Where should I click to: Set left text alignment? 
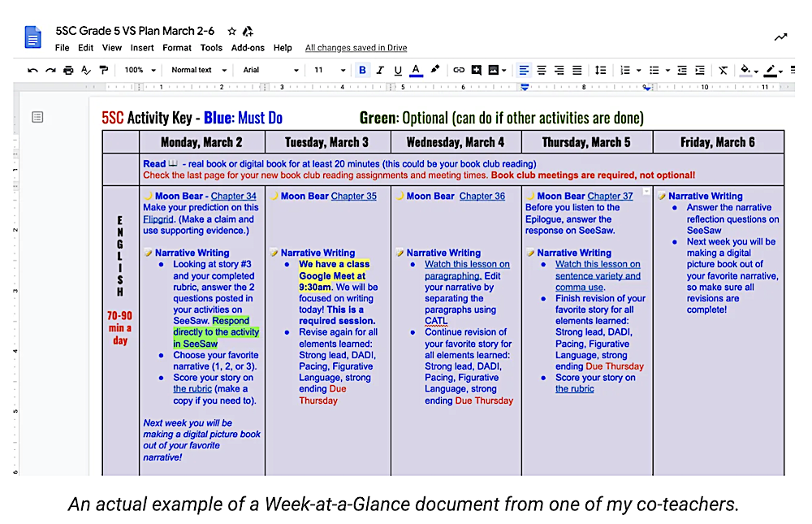point(524,70)
